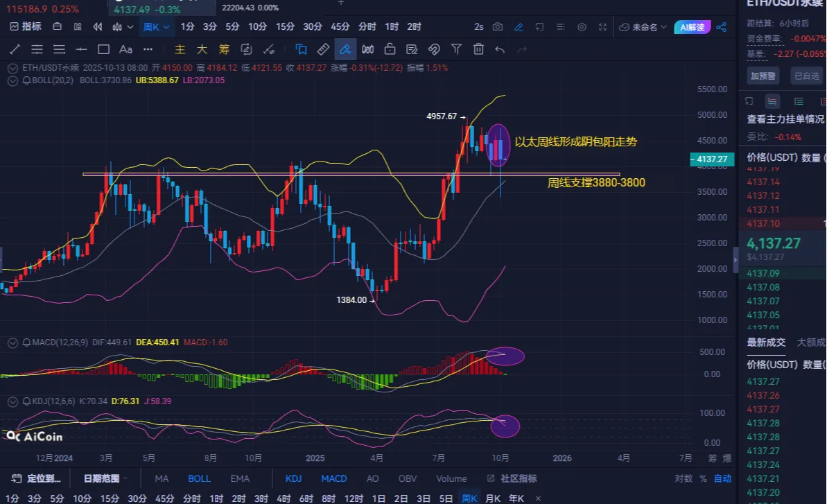Screen dimensions: 827x504
Task: Click the AI解读 button
Action: click(692, 27)
